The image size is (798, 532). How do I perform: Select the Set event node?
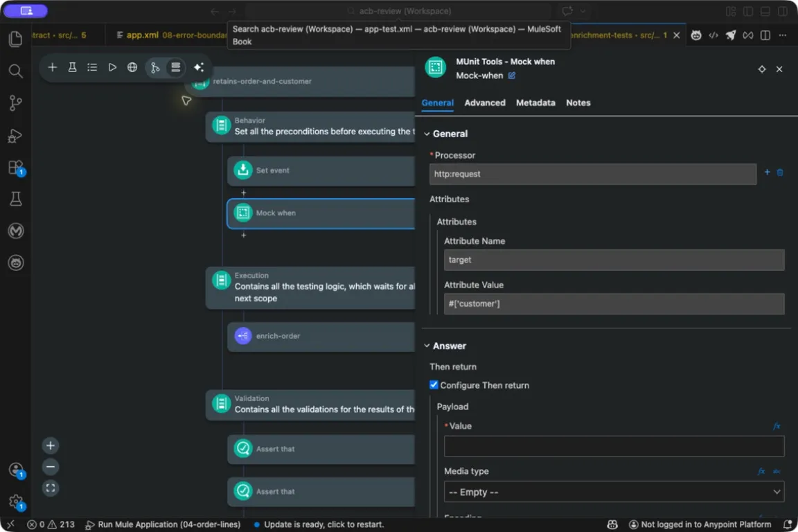click(321, 170)
